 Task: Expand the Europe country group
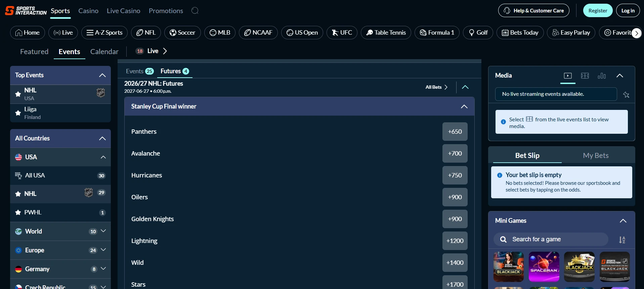tap(103, 250)
